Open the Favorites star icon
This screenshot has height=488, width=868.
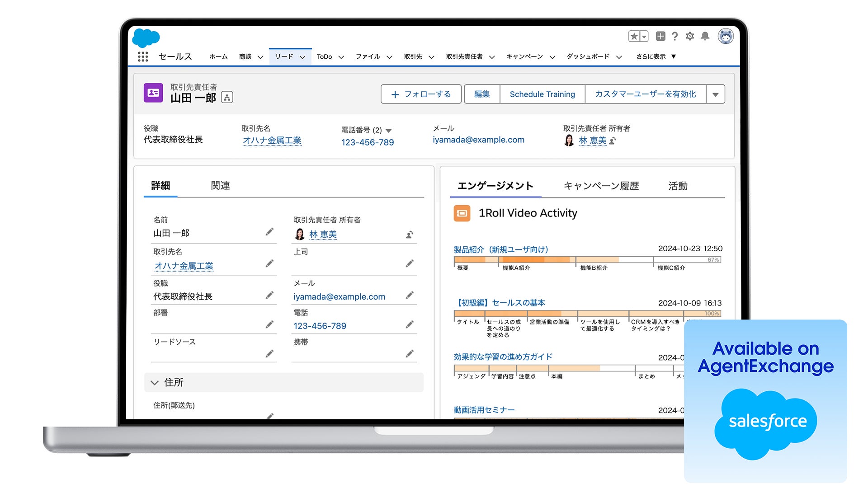(634, 36)
